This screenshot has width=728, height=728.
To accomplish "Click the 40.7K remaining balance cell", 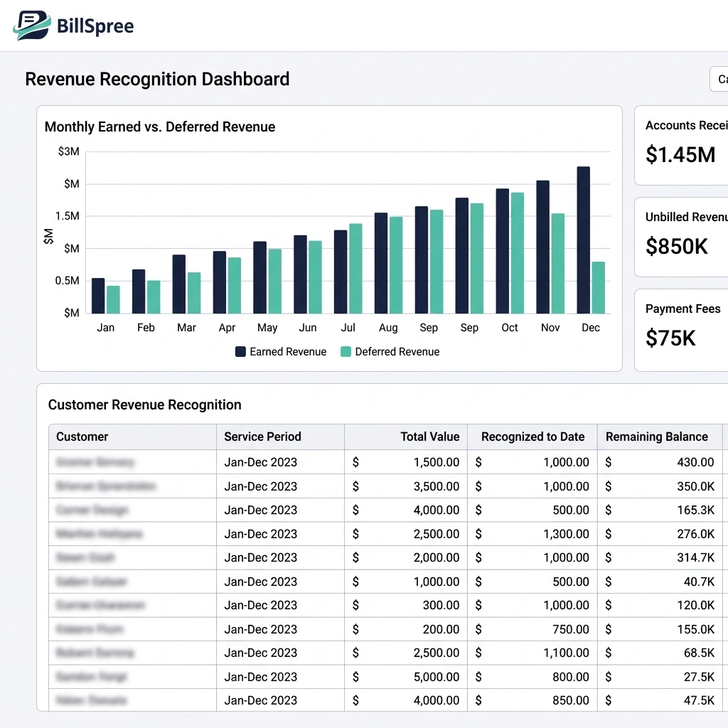I will click(x=660, y=582).
